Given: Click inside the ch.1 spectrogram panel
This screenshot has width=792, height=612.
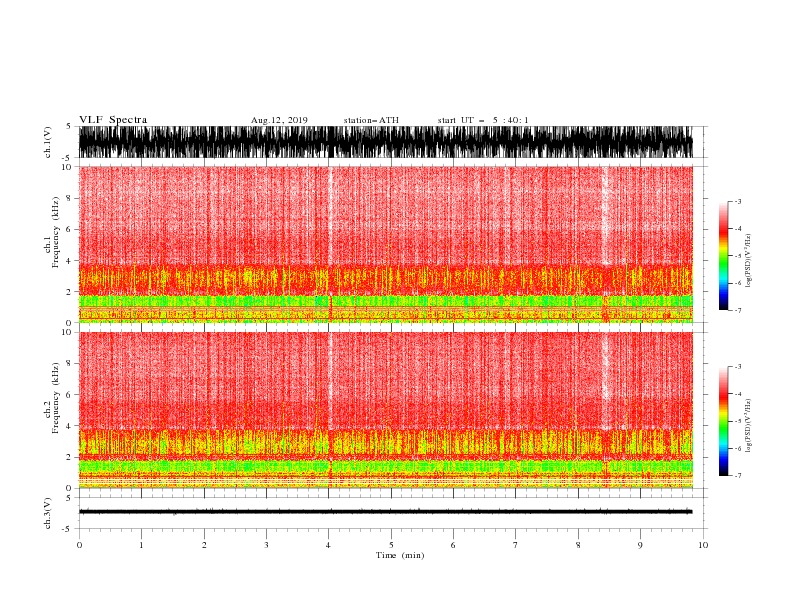Looking at the screenshot, I should (385, 244).
